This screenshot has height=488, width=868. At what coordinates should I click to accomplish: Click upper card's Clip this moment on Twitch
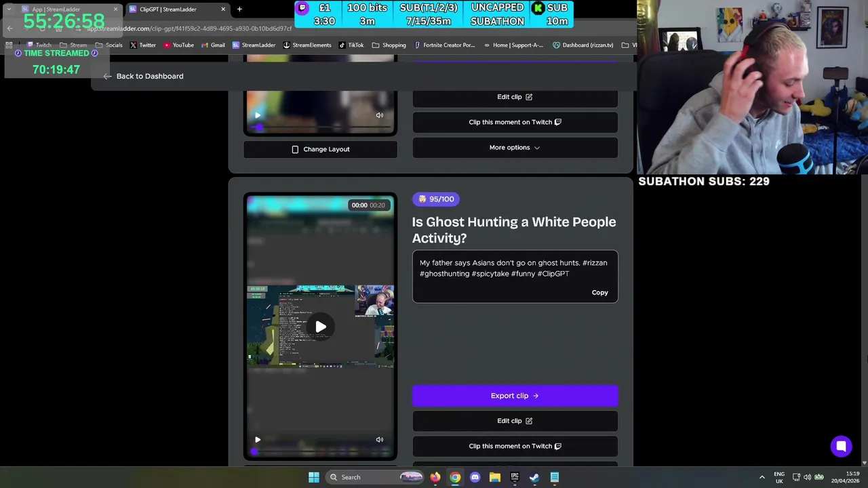coord(515,122)
